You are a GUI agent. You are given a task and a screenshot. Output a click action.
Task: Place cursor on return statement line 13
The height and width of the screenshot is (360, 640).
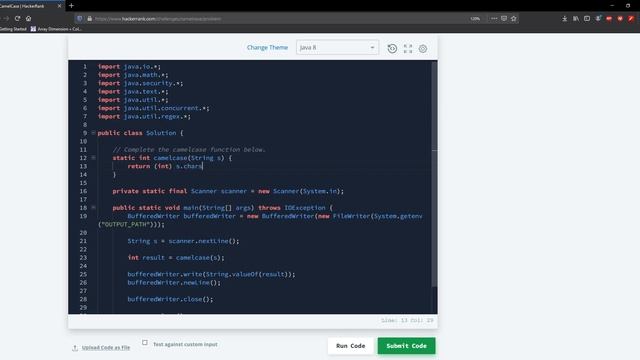pyautogui.click(x=165, y=166)
